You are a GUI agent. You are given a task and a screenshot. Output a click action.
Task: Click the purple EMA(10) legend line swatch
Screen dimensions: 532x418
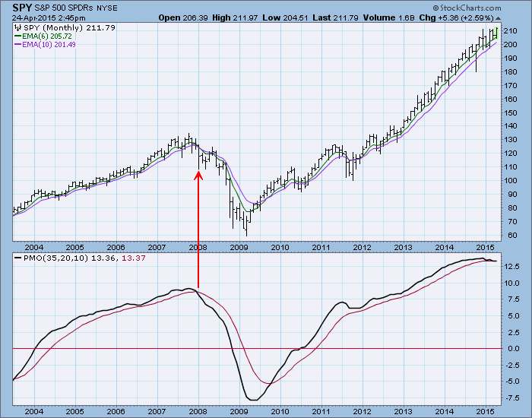[x=18, y=44]
